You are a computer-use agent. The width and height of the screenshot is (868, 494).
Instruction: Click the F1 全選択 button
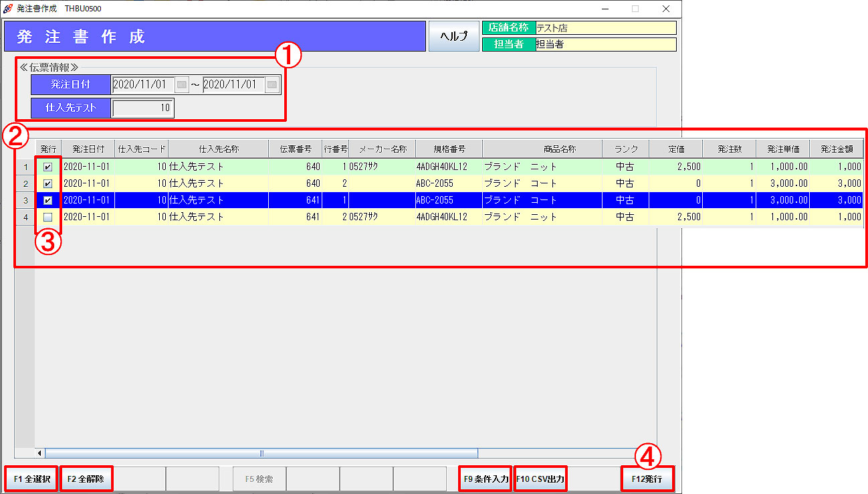click(x=31, y=479)
